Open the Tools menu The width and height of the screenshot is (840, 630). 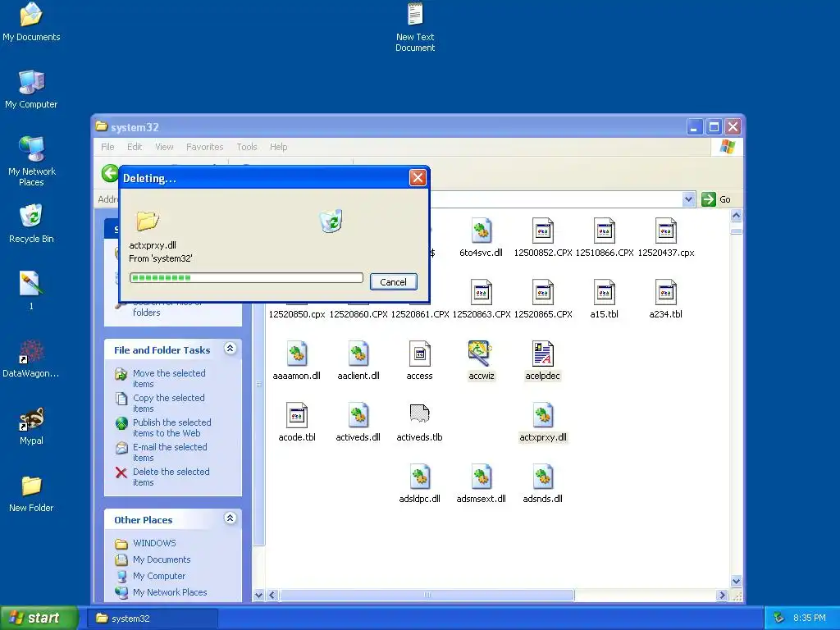[247, 147]
